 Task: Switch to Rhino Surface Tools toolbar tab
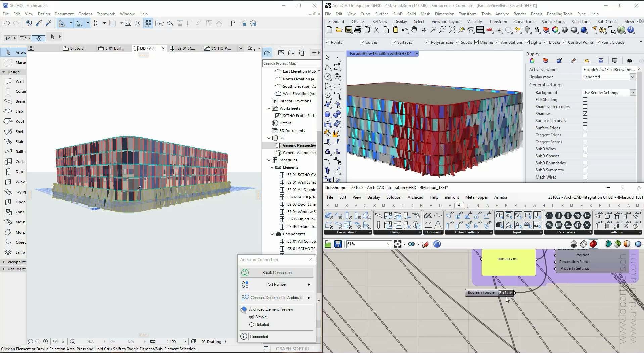[x=553, y=21]
